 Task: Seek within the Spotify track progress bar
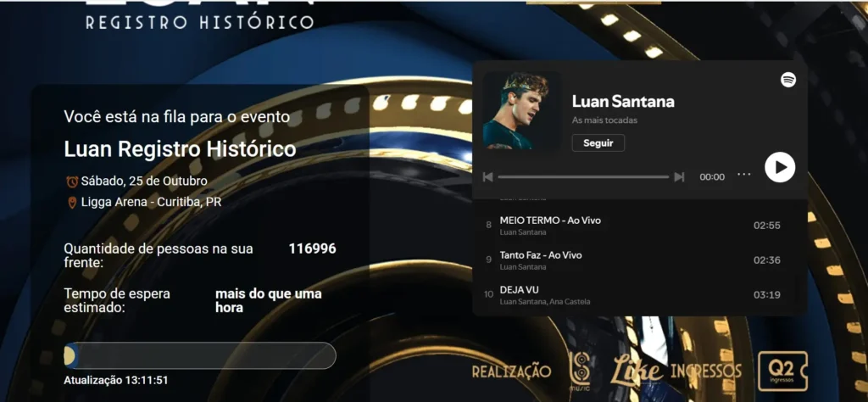pyautogui.click(x=583, y=176)
